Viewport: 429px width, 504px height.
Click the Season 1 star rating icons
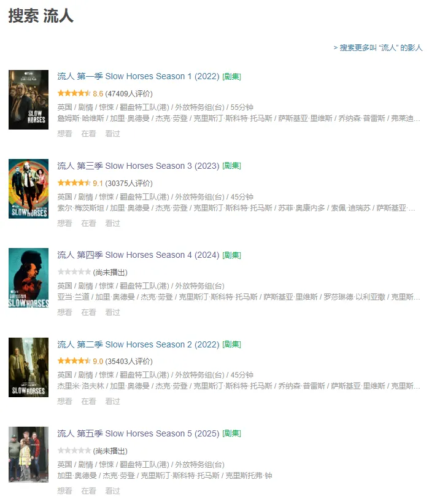(x=74, y=93)
